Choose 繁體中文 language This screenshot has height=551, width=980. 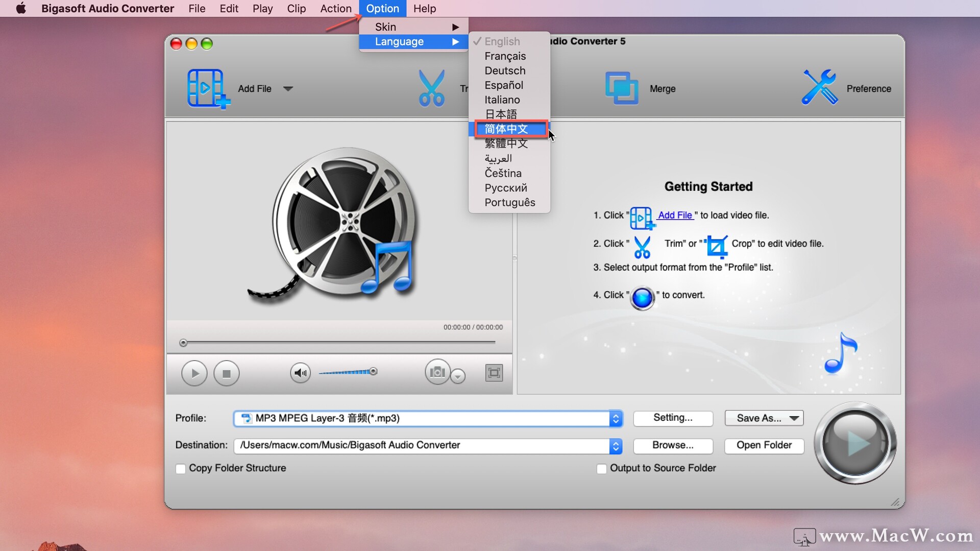pos(509,144)
